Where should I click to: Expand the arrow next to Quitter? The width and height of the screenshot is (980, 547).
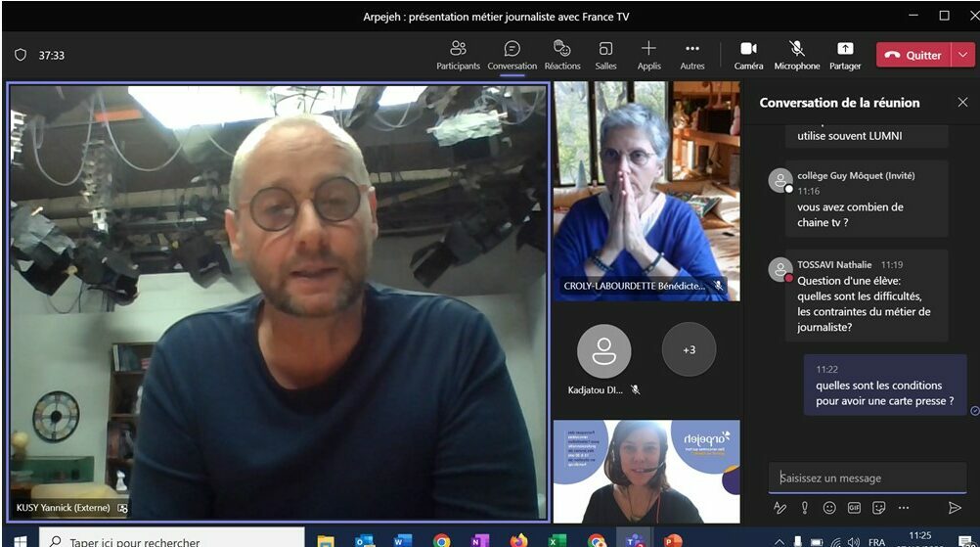click(x=963, y=56)
